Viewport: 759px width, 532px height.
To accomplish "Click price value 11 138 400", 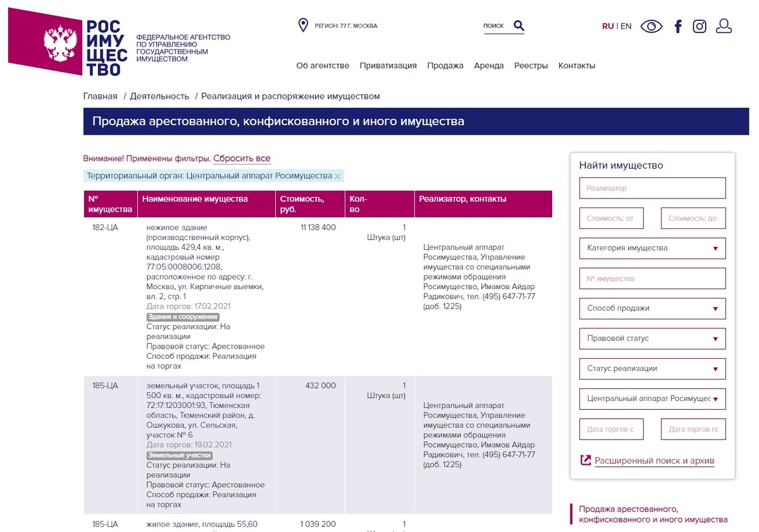I will (x=318, y=227).
